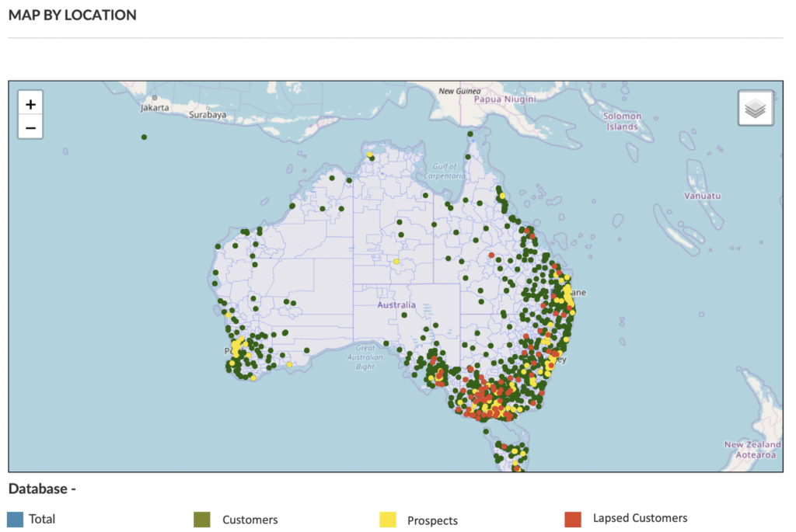
Task: Click the Vanuatu label on the map
Action: click(702, 196)
